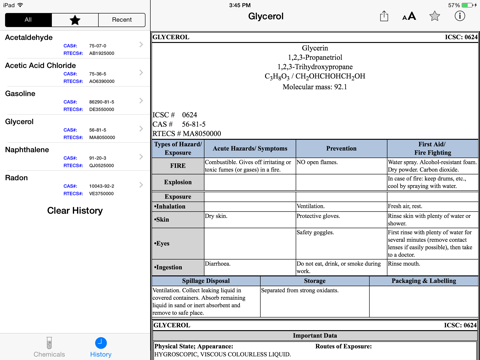Click the Storage section header
The width and height of the screenshot is (480, 360).
tap(315, 281)
